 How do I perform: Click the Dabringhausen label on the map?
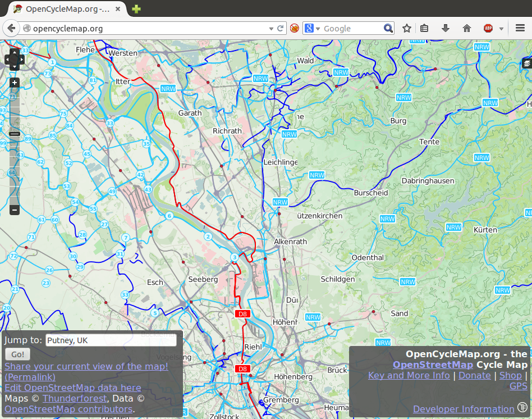point(428,181)
